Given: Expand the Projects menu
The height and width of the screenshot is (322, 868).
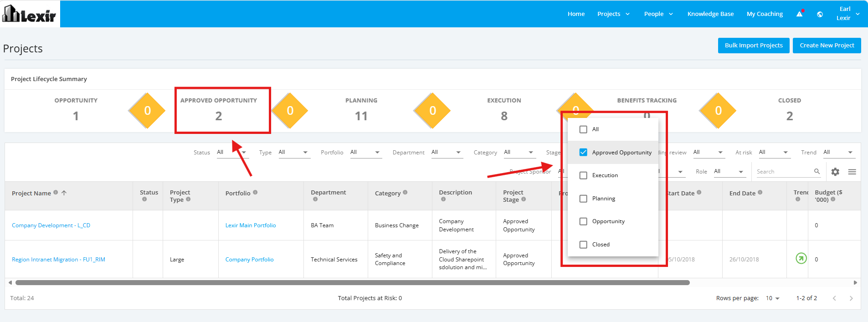Looking at the screenshot, I should (613, 14).
